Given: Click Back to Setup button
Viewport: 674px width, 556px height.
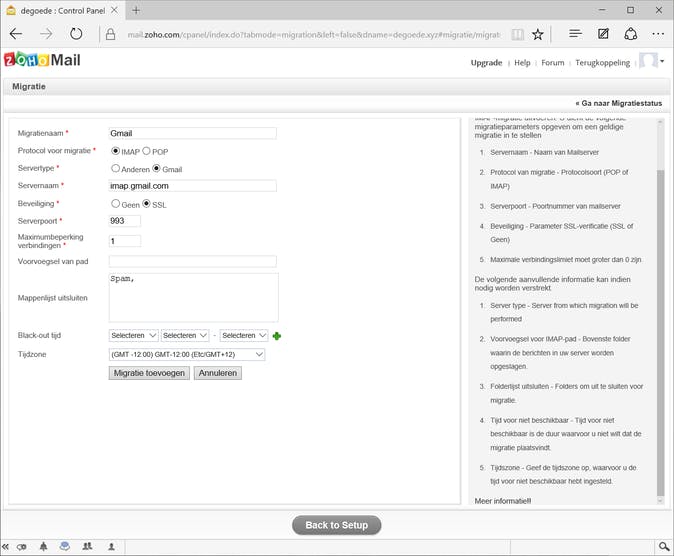Looking at the screenshot, I should click(x=337, y=525).
